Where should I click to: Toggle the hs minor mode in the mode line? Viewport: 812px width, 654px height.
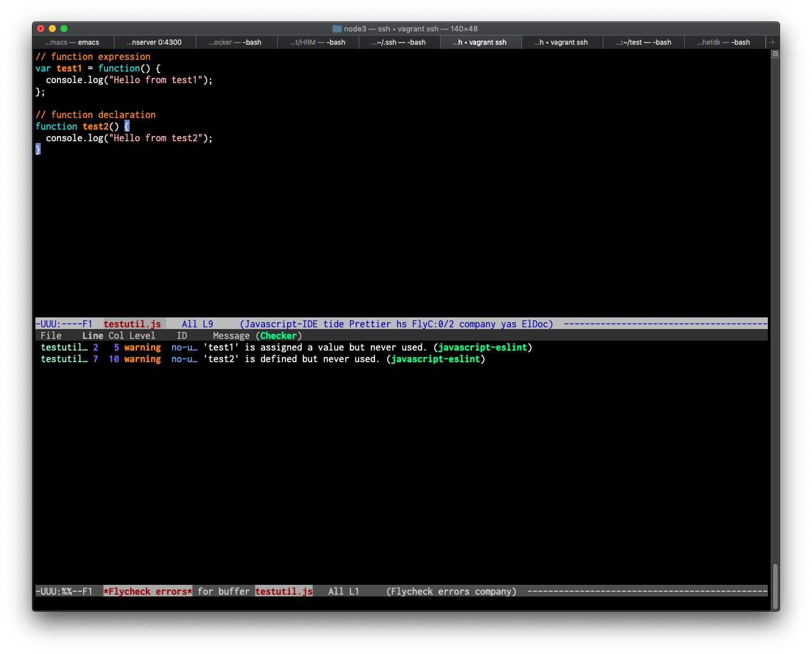coord(401,324)
